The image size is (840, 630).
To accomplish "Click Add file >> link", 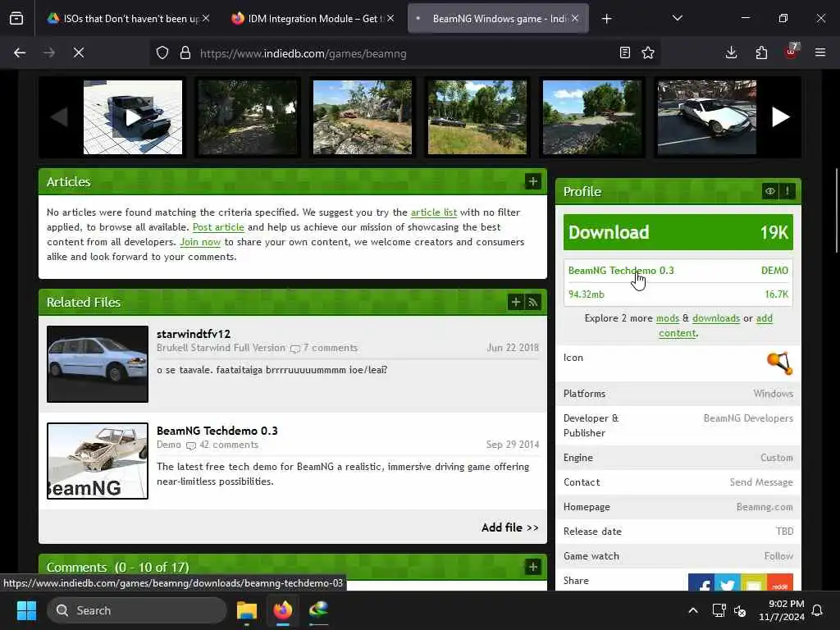I will pyautogui.click(x=509, y=527).
